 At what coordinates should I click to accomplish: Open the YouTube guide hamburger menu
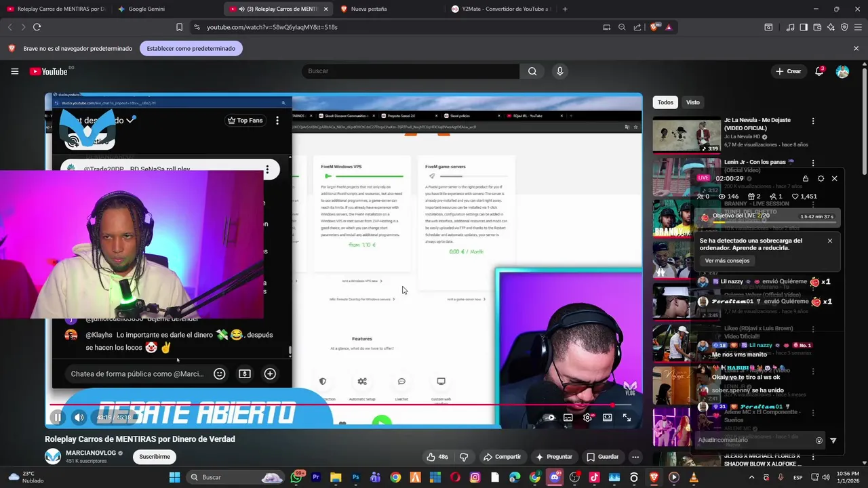[14, 71]
